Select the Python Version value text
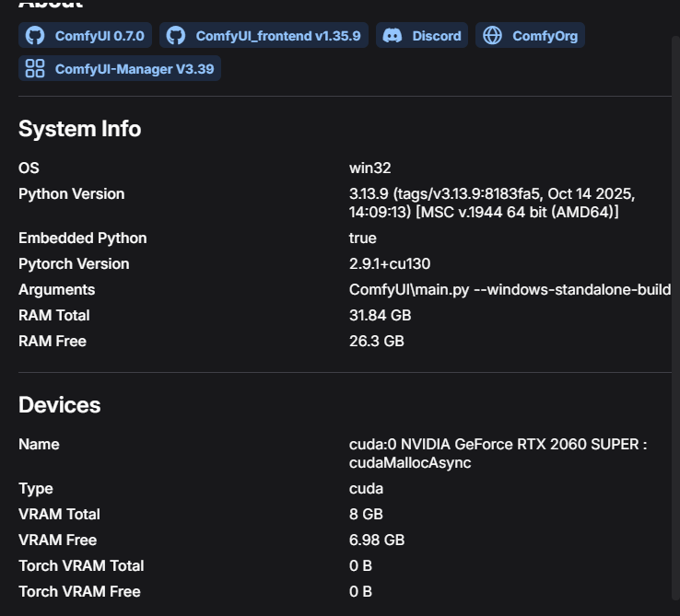This screenshot has height=616, width=680. point(491,203)
